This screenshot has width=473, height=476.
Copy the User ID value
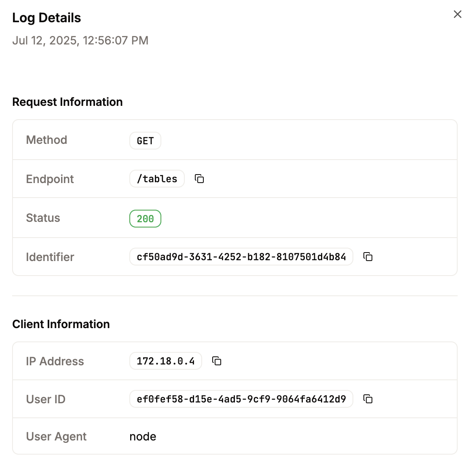368,399
